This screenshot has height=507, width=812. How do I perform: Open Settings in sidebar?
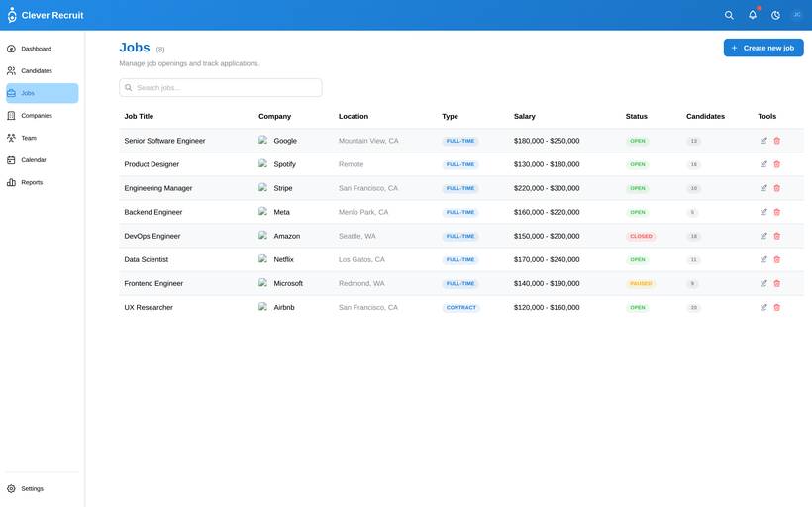tap(43, 488)
